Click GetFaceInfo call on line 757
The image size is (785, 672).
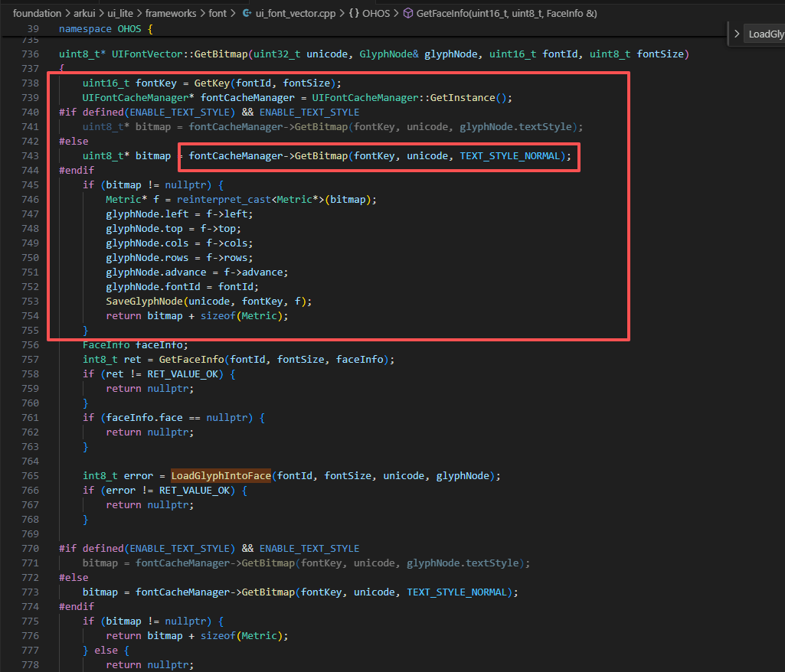coord(191,359)
